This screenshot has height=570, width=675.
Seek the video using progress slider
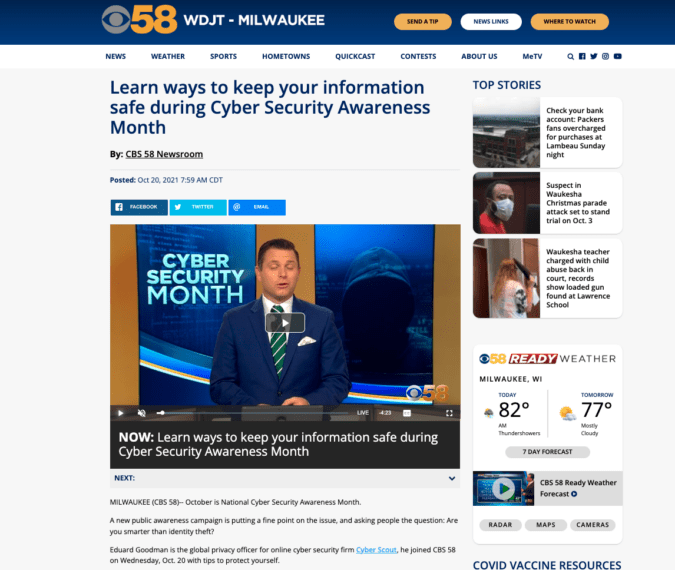tap(252, 413)
